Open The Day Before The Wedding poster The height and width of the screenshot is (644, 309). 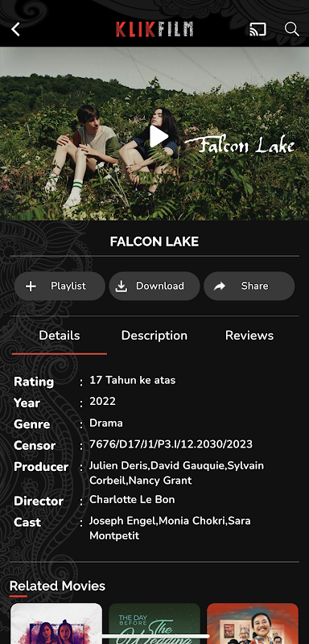(154, 623)
